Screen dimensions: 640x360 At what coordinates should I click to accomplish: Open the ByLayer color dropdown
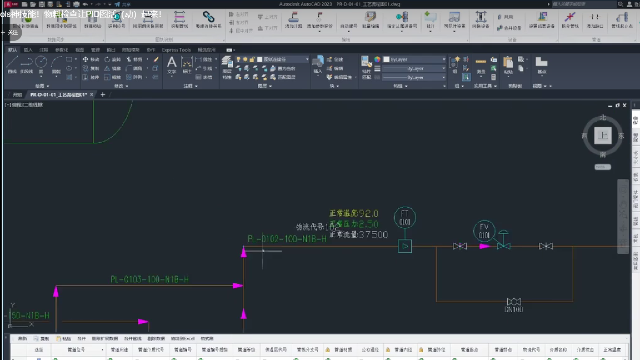tap(414, 60)
